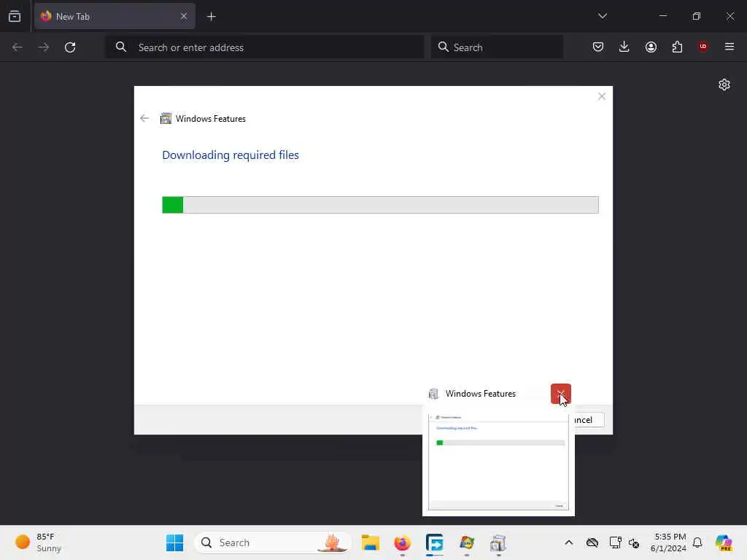Open Copilot Preview on the taskbar

click(x=724, y=542)
